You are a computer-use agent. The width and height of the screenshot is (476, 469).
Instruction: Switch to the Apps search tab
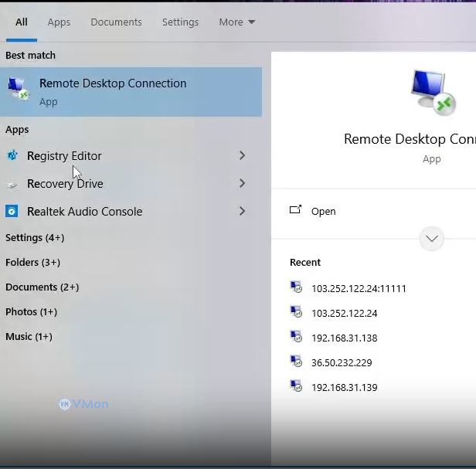(x=59, y=22)
